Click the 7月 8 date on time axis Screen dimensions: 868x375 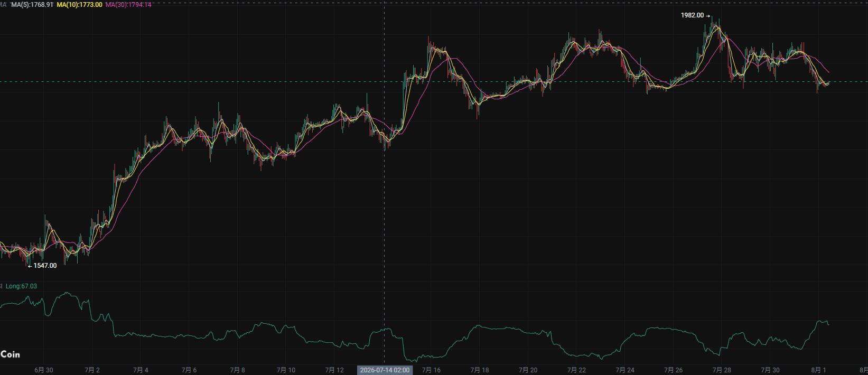click(238, 370)
